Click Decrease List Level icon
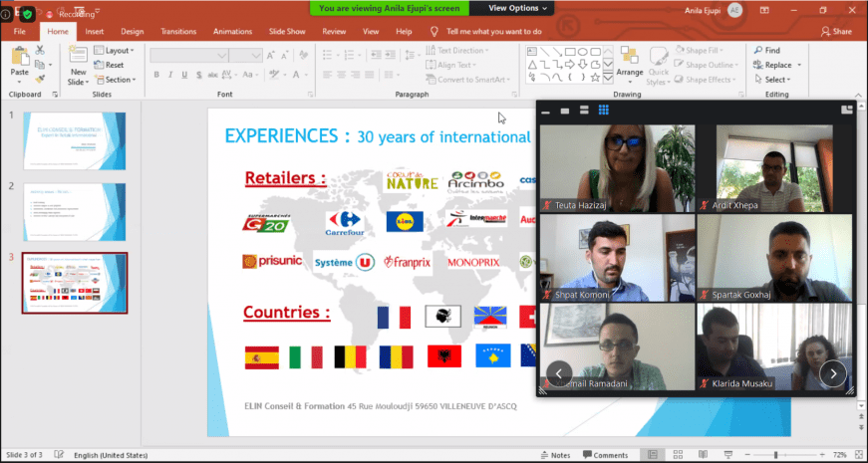The height and width of the screenshot is (463, 868). [x=376, y=55]
